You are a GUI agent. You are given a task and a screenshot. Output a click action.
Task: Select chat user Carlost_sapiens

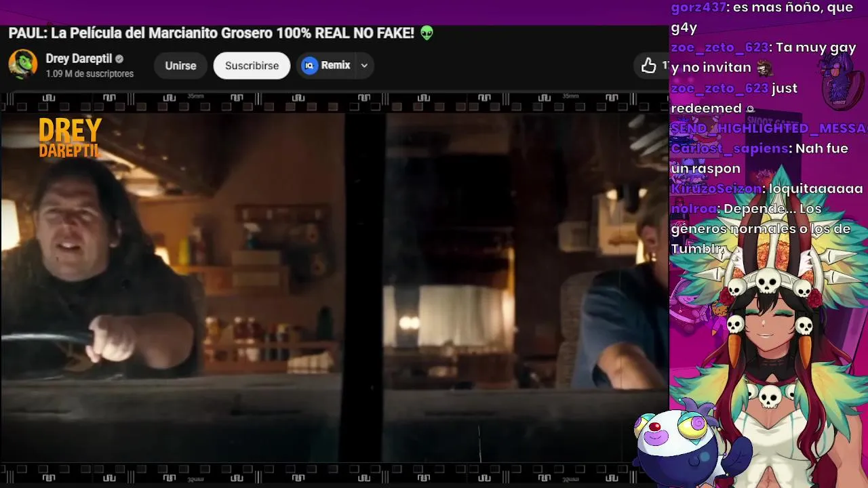click(730, 148)
